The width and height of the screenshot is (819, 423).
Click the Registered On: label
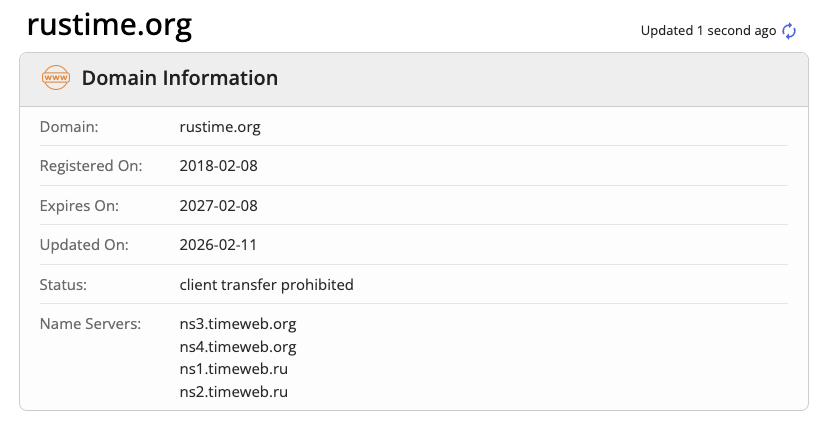91,166
